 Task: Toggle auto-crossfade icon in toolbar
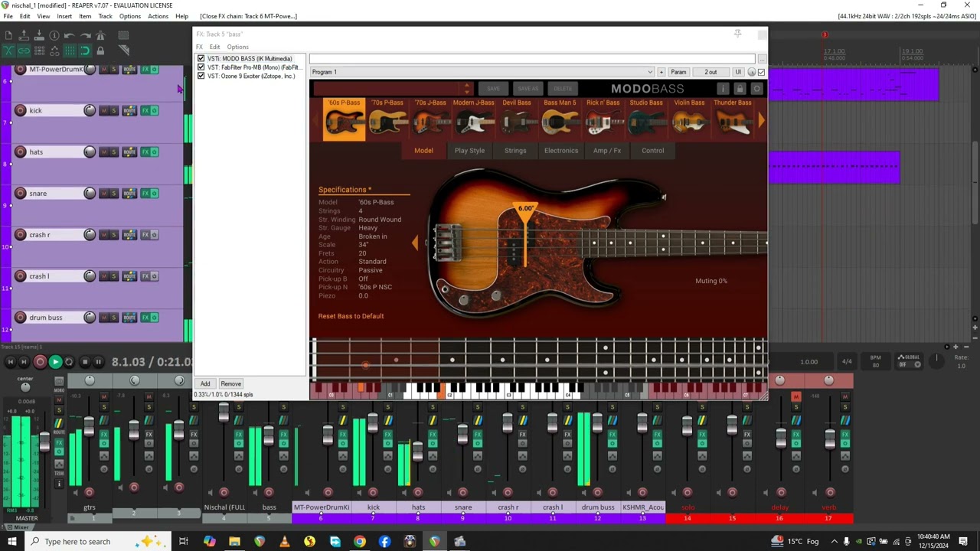coord(8,51)
